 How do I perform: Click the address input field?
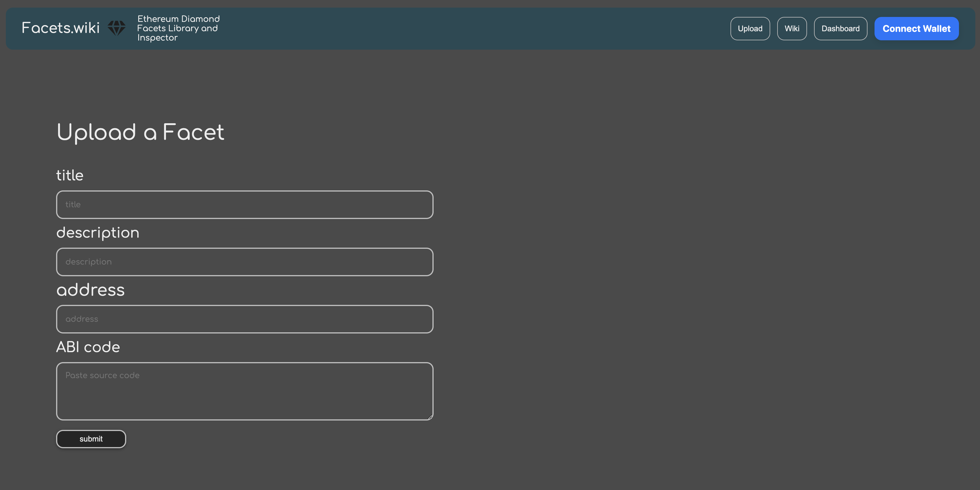pyautogui.click(x=244, y=319)
